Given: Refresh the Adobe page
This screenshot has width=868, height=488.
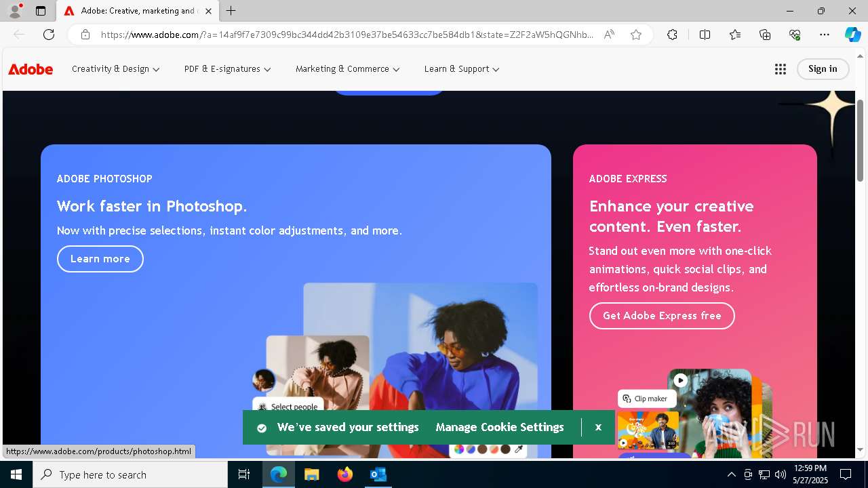Looking at the screenshot, I should pos(49,35).
